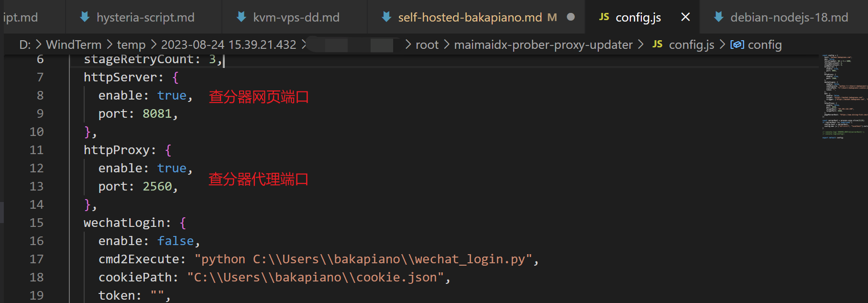Open the kvm-vps-dd.md tab
Image resolution: width=868 pixels, height=303 pixels.
(296, 17)
